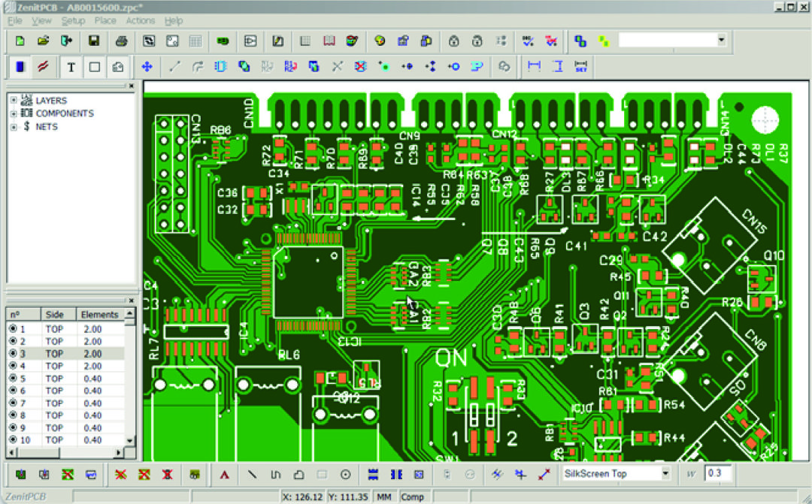Open the SilkScreen Top layer dropdown

(x=665, y=474)
